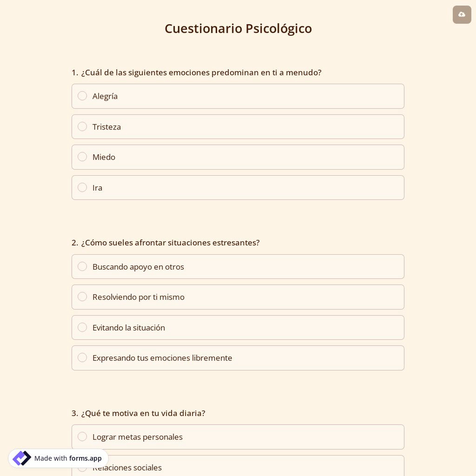Click the Cuestionario Psicológico title
The image size is (476, 476).
pyautogui.click(x=238, y=28)
